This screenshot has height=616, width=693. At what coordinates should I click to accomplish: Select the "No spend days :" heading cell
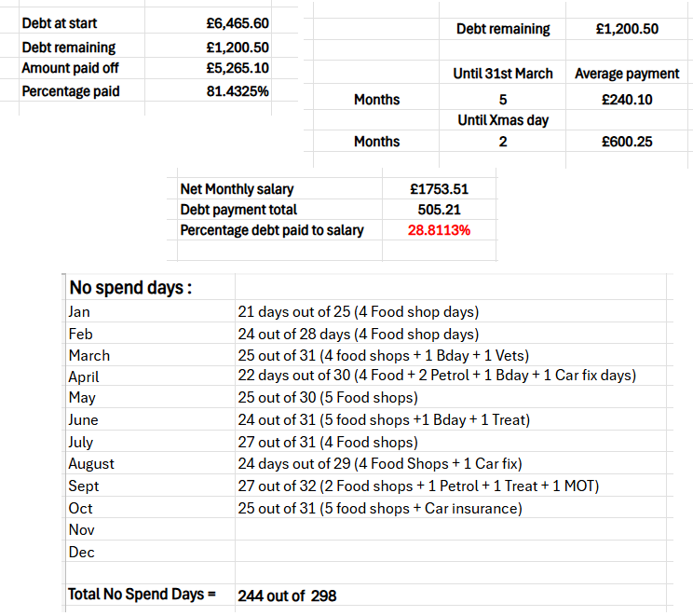click(x=130, y=287)
